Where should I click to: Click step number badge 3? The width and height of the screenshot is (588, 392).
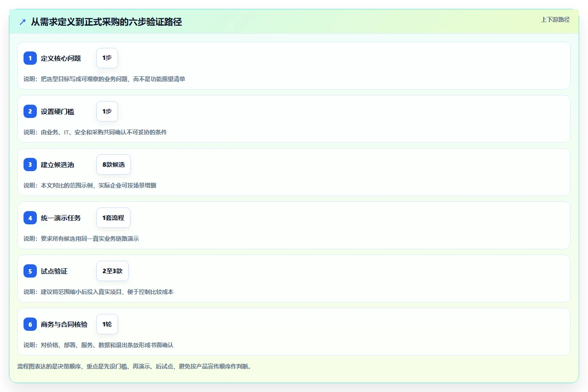pos(30,165)
